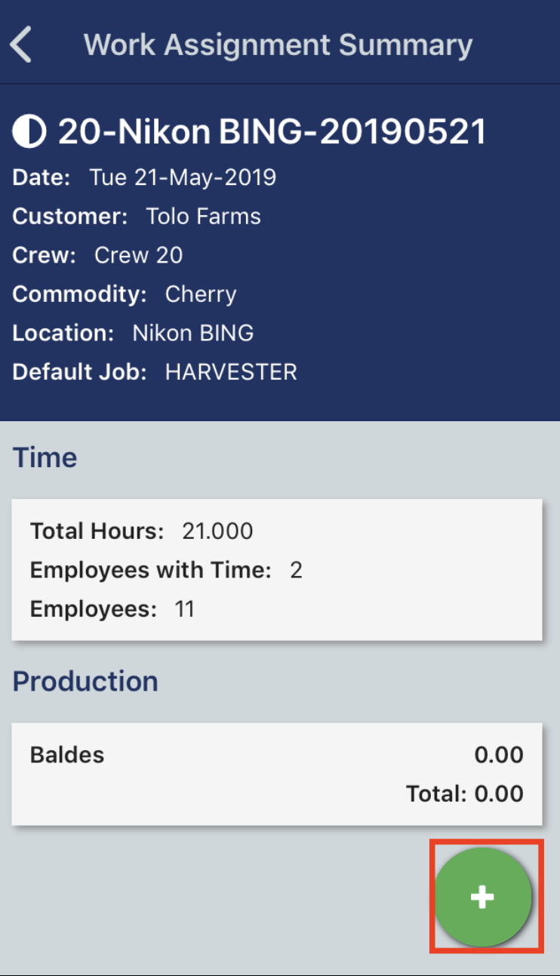Click the production Total: 0.00 line

[x=464, y=793]
